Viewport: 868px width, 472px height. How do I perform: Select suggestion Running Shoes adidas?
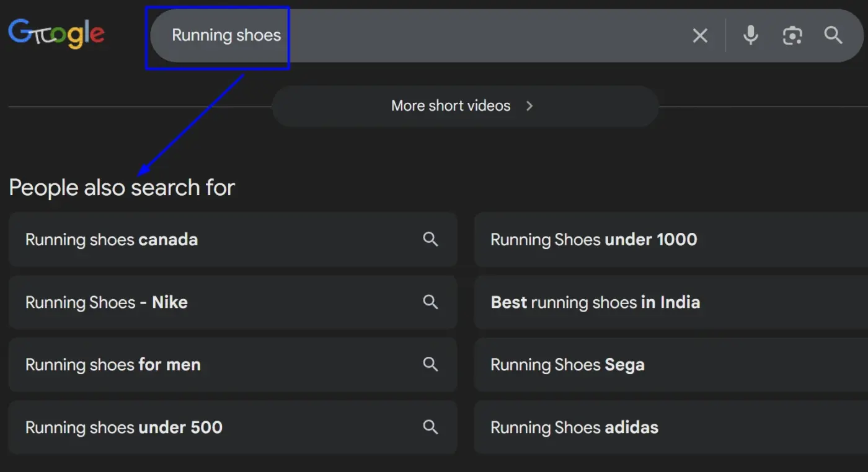pos(671,427)
